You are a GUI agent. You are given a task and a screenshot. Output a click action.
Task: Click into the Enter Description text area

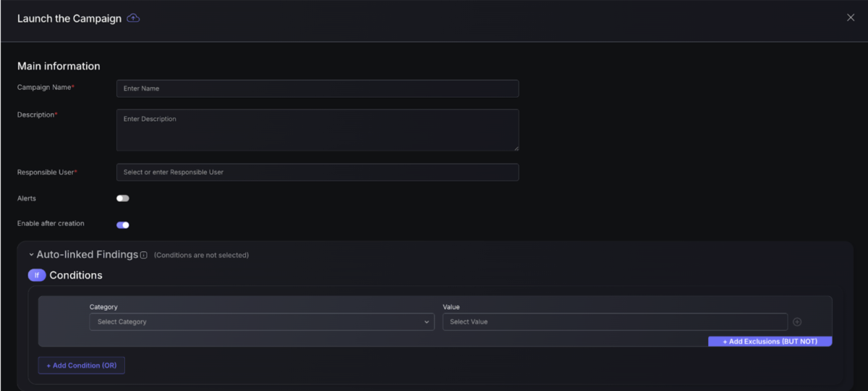click(317, 130)
